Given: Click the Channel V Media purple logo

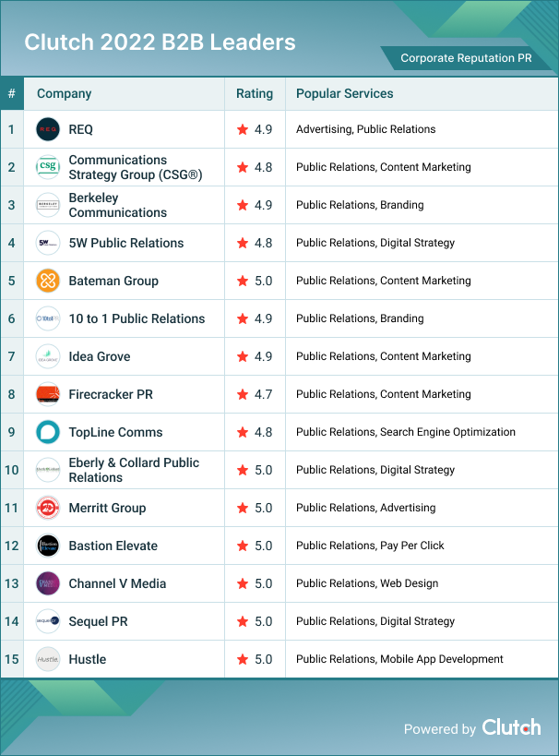Looking at the screenshot, I should (48, 583).
